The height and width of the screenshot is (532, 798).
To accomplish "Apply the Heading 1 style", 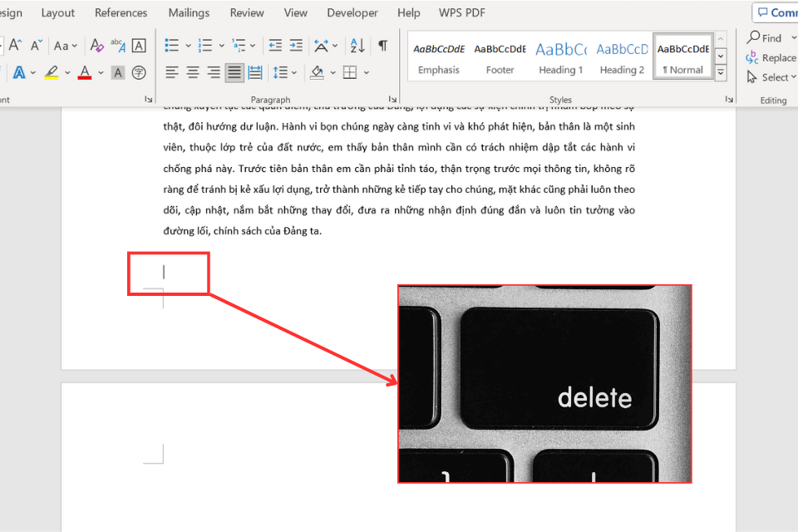I will point(561,57).
